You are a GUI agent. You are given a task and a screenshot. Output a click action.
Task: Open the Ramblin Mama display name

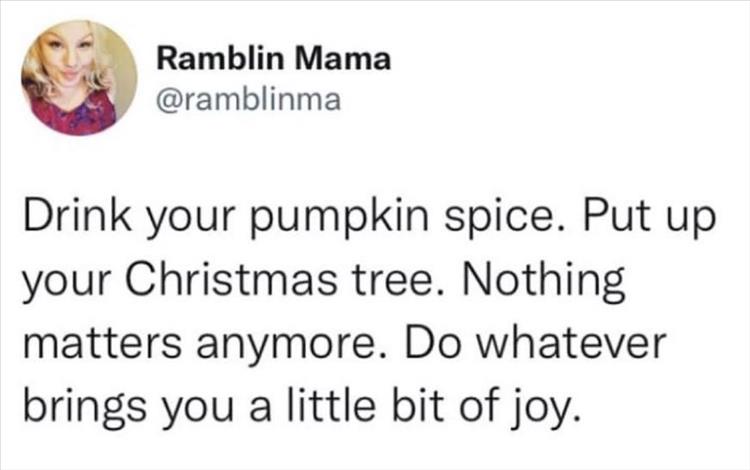(273, 61)
